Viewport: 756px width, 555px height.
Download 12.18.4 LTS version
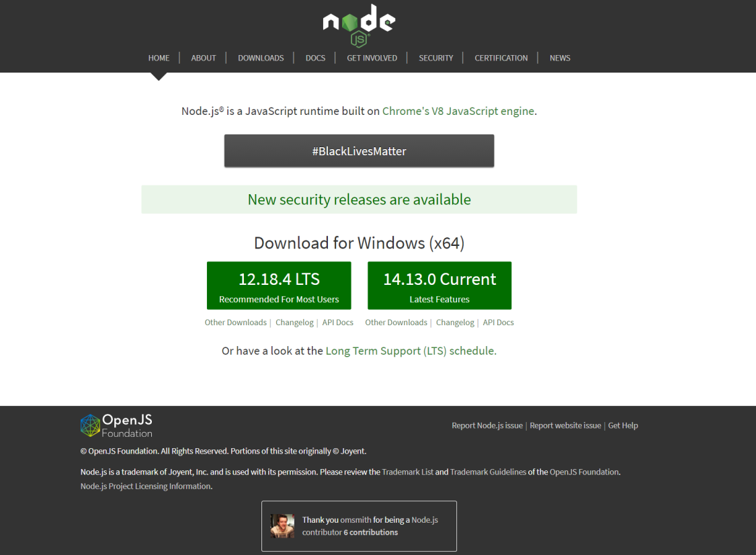pos(279,286)
